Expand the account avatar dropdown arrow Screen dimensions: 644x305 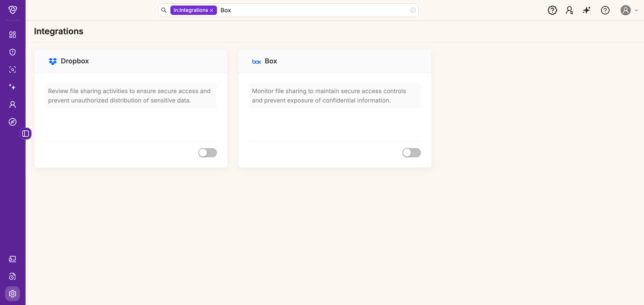(636, 11)
